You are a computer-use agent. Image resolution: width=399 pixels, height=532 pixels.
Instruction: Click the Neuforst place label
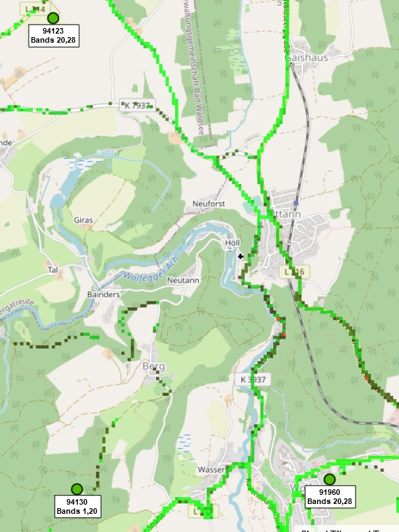(x=209, y=204)
